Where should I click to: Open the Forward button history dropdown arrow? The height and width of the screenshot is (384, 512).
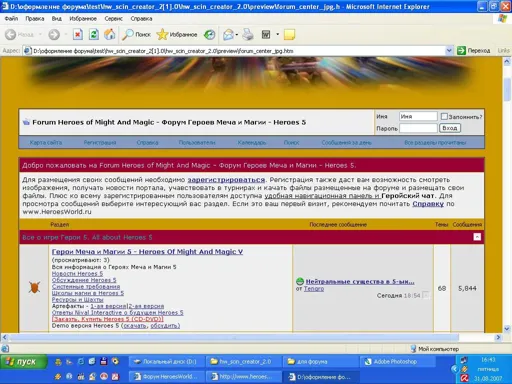[x=66, y=34]
